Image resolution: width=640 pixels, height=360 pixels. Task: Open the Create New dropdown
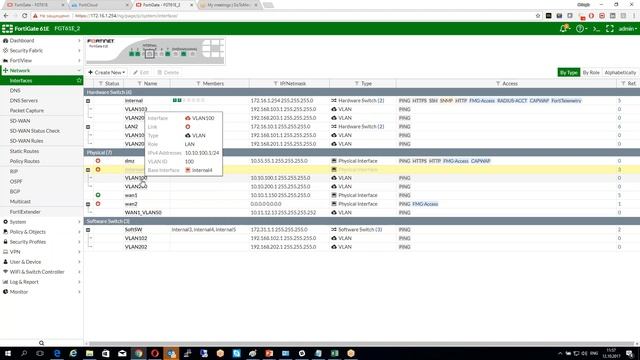107,72
